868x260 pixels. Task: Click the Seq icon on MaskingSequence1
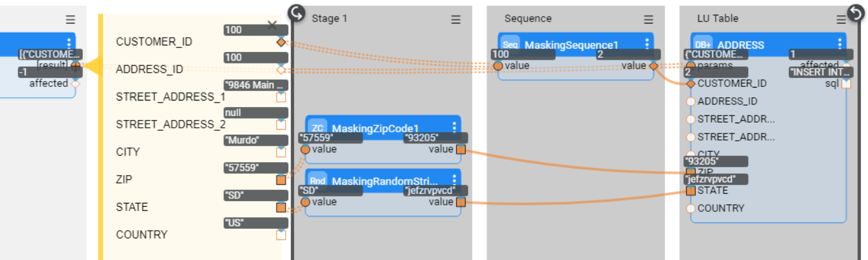pyautogui.click(x=511, y=45)
